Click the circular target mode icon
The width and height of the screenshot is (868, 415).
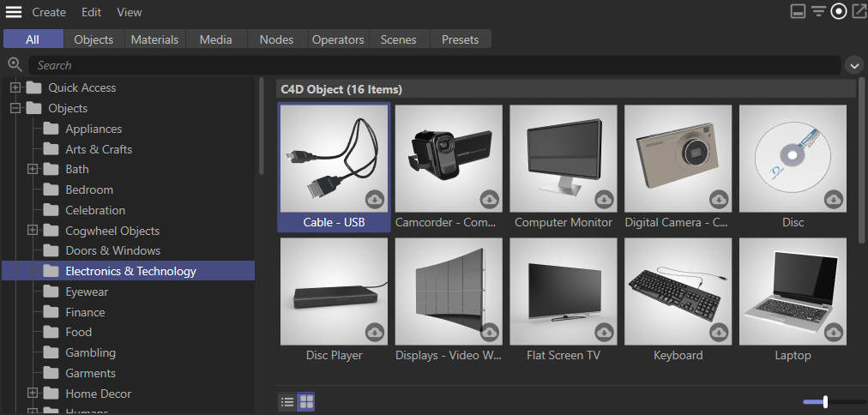839,11
